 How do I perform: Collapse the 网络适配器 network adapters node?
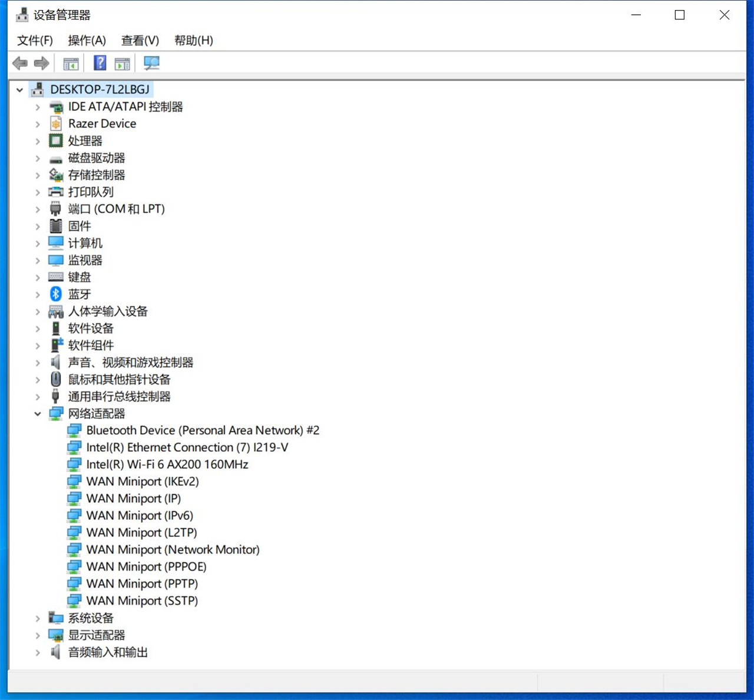coord(38,414)
